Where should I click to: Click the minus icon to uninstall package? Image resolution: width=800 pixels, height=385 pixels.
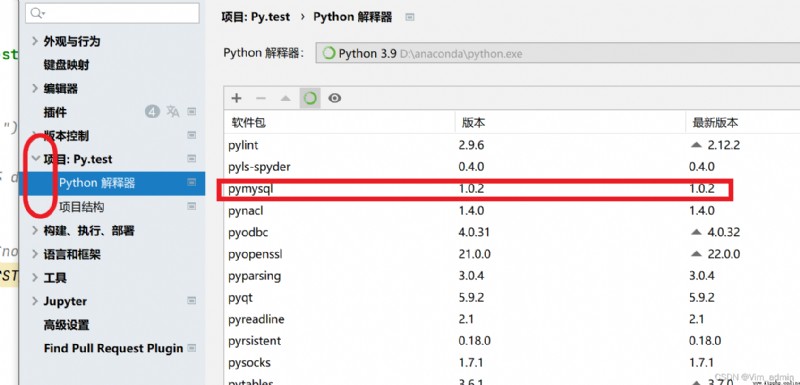(261, 98)
